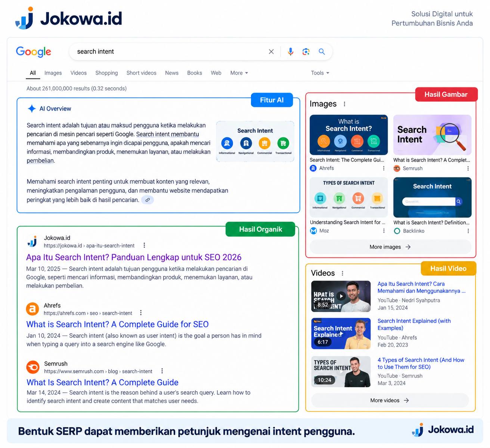
Task: Open options for the Ahrefs image result
Action: point(384,169)
